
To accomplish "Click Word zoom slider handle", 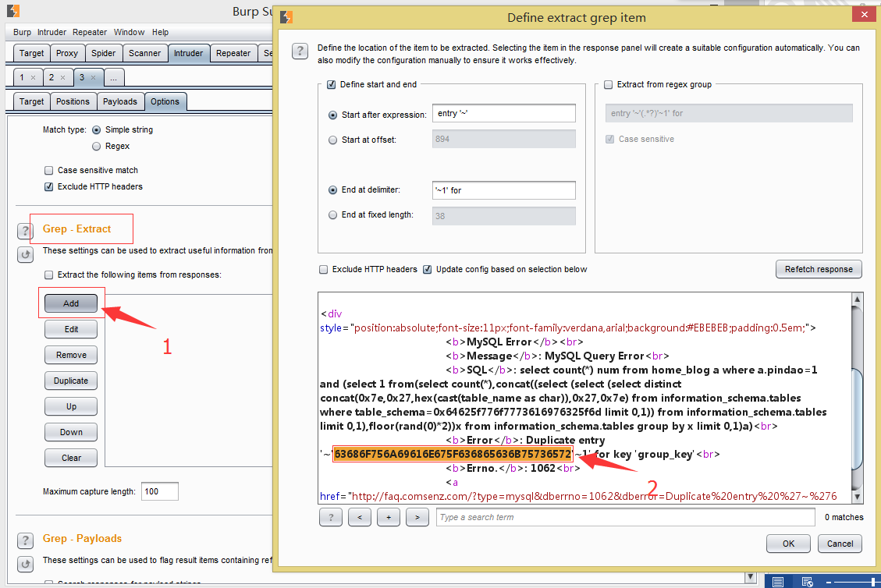I will pyautogui.click(x=874, y=582).
